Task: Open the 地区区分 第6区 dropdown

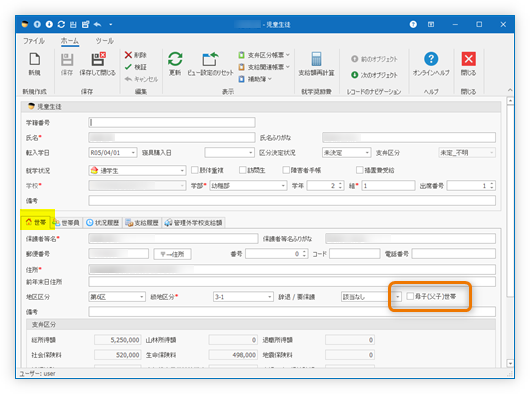Action: [x=142, y=297]
